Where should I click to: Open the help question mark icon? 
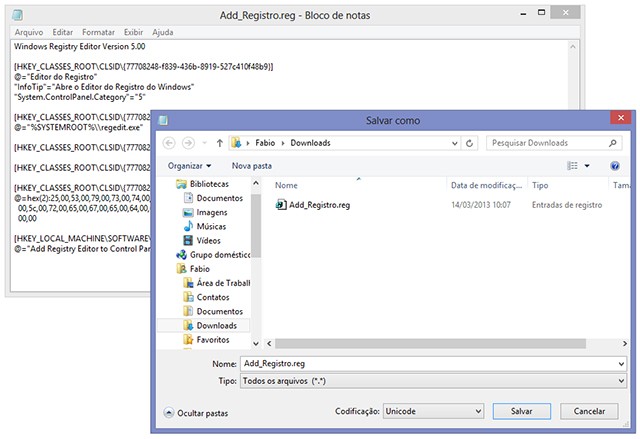(616, 165)
